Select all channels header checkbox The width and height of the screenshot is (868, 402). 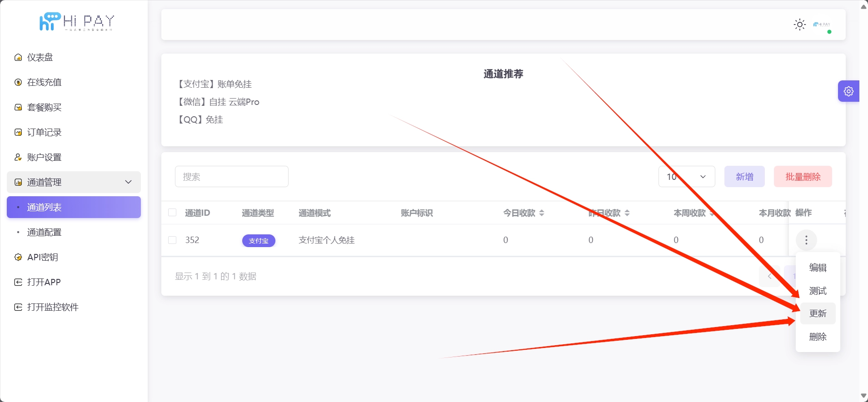click(172, 212)
